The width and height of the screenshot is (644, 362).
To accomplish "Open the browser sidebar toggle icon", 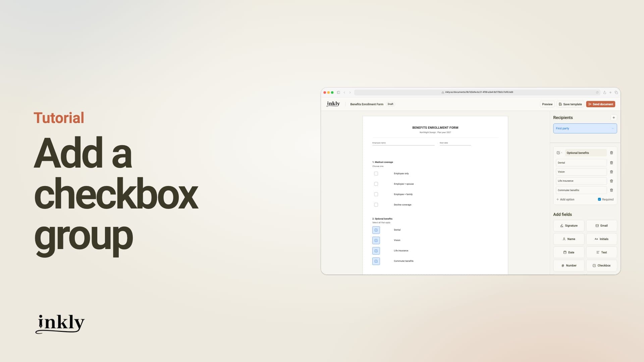I will tap(338, 93).
